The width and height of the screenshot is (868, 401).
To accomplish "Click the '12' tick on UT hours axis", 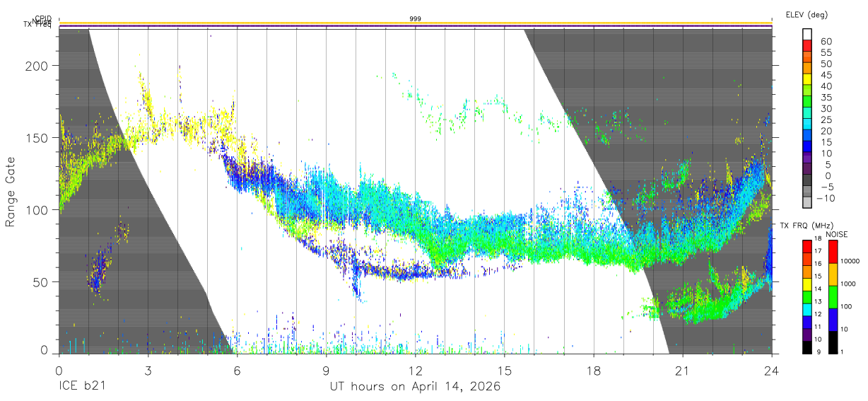I will click(415, 370).
